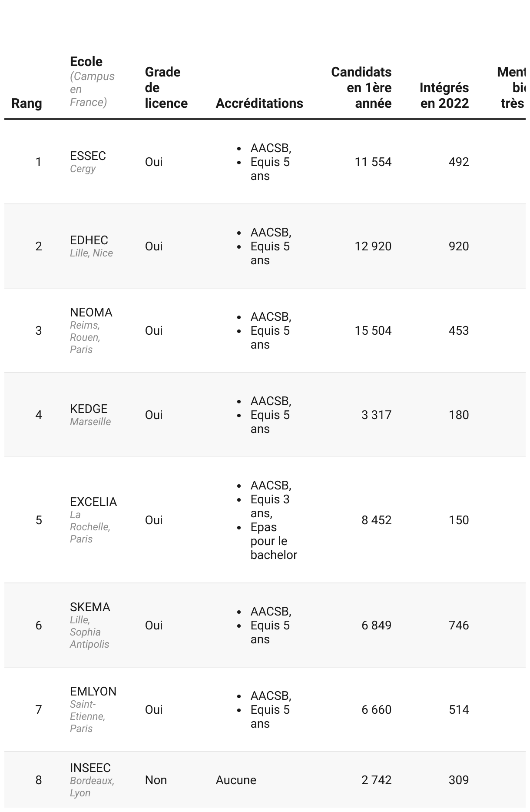Click INSEEC's Non licence grade cell

156,780
